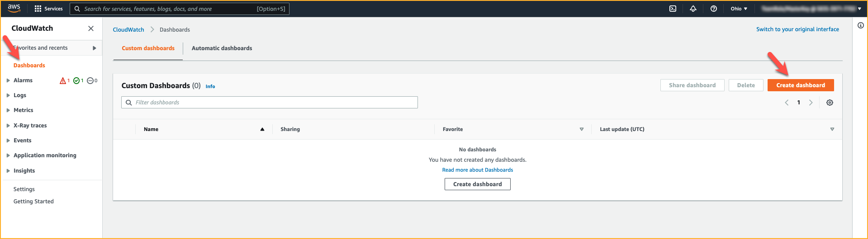
Task: Open Settings in the sidebar
Action: coord(24,189)
